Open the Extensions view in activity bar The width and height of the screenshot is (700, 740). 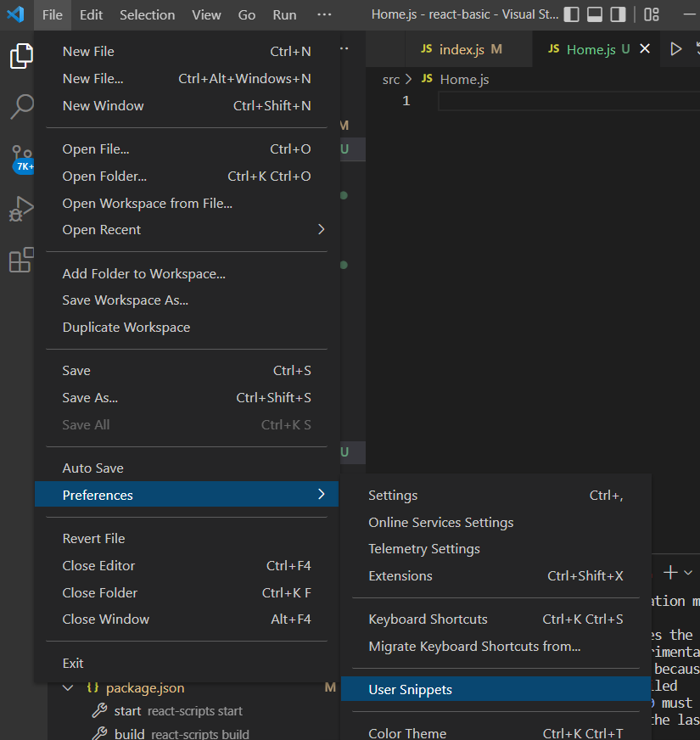(21, 260)
